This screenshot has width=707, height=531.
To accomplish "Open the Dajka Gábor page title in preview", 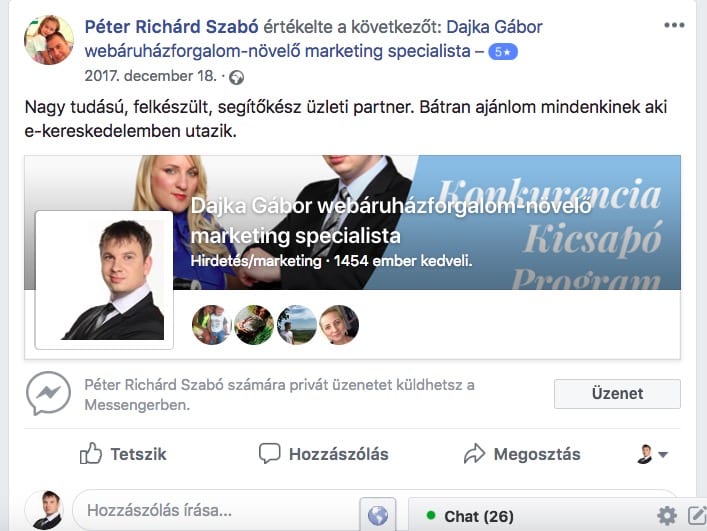I will click(390, 221).
